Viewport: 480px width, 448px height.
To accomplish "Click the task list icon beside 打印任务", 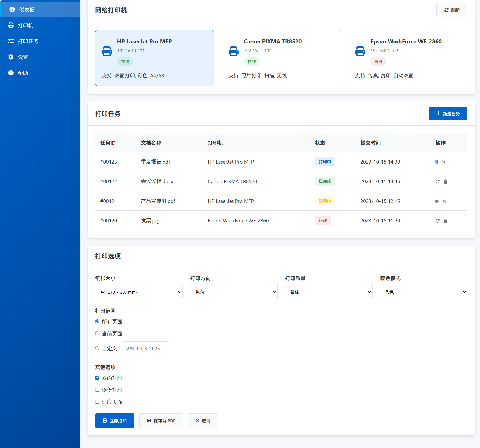I will point(11,41).
